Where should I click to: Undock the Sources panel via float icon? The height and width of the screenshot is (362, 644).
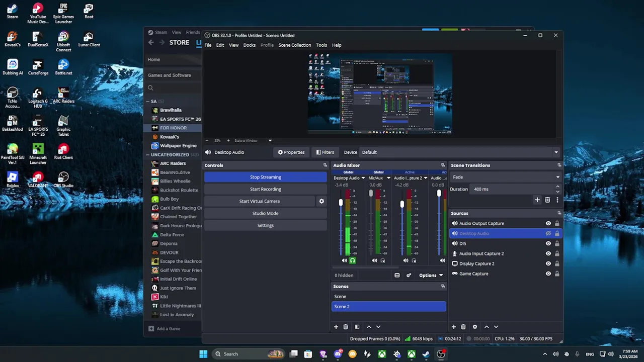(559, 213)
